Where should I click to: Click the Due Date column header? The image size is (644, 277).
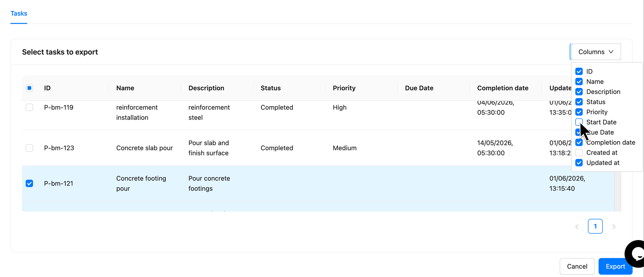(419, 88)
